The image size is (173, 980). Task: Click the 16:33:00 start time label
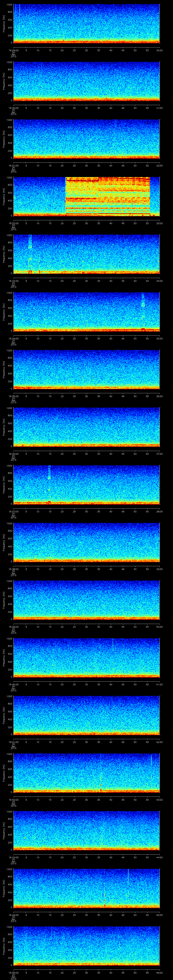(13, 281)
